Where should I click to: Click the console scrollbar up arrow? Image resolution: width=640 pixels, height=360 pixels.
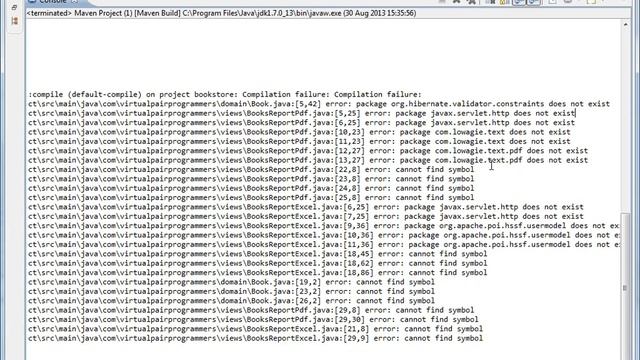(x=625, y=25)
